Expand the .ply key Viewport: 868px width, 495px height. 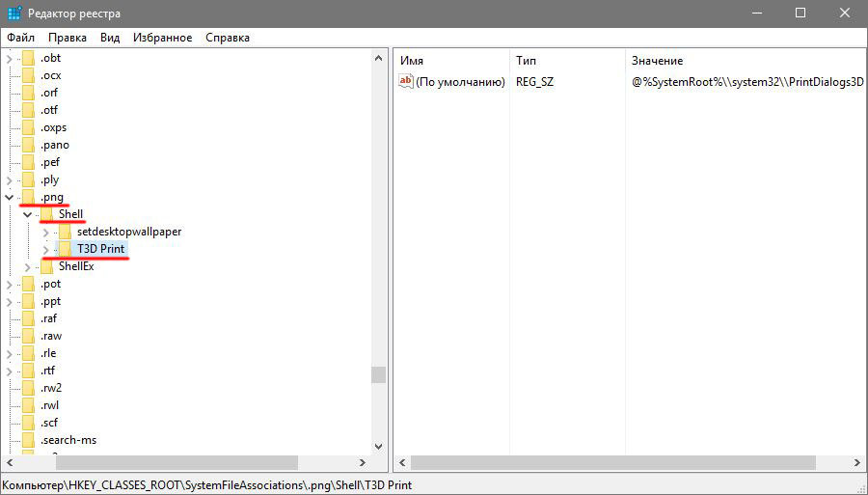(10, 179)
